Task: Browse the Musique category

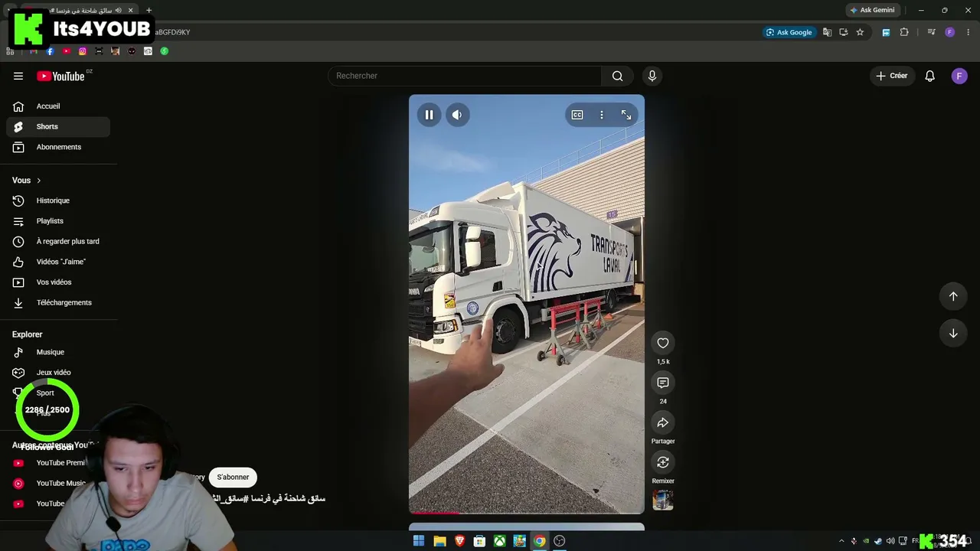Action: coord(58,352)
